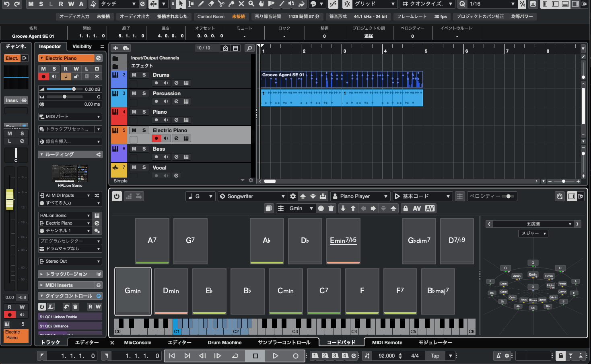Screen dimensions: 591x364
Task: Open the Visibility tab
Action: tap(82, 47)
